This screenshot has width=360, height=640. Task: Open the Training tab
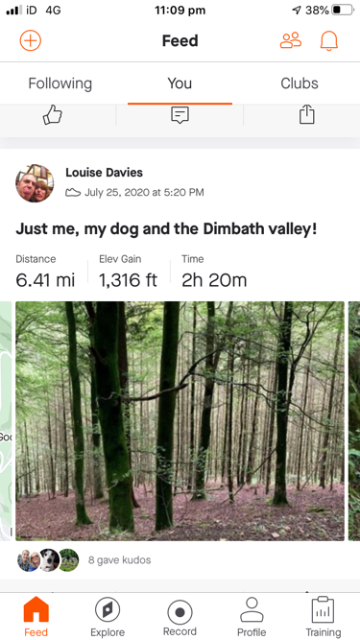point(323,617)
